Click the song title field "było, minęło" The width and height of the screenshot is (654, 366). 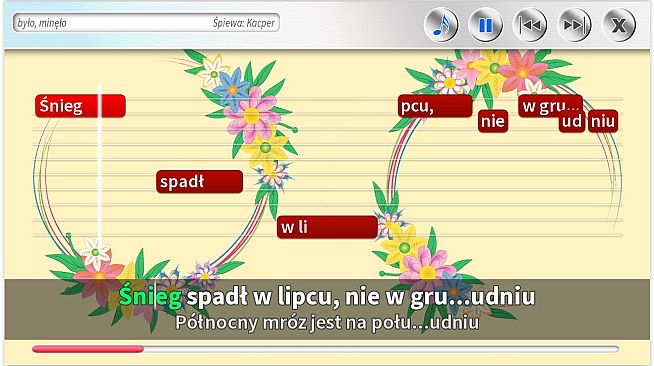click(42, 23)
